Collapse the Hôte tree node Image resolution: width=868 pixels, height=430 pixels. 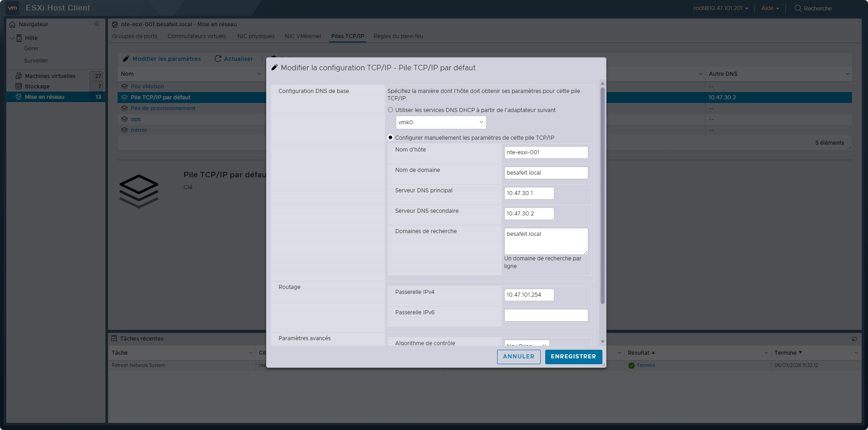(12, 38)
